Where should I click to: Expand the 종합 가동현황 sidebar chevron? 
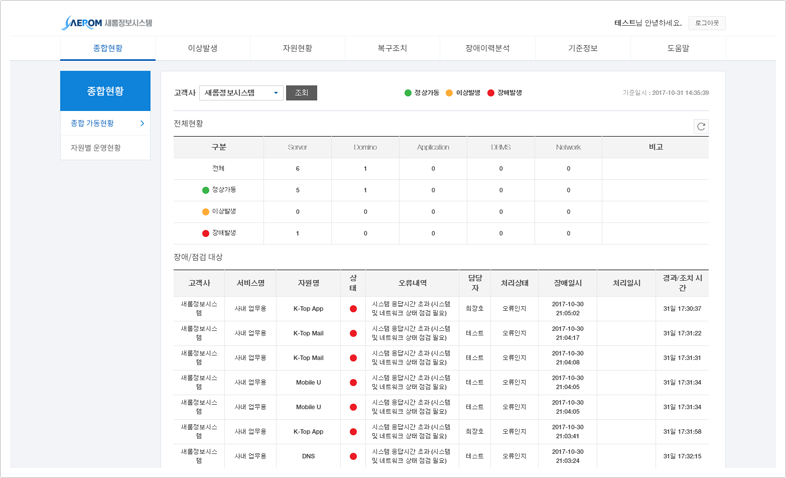tap(142, 123)
